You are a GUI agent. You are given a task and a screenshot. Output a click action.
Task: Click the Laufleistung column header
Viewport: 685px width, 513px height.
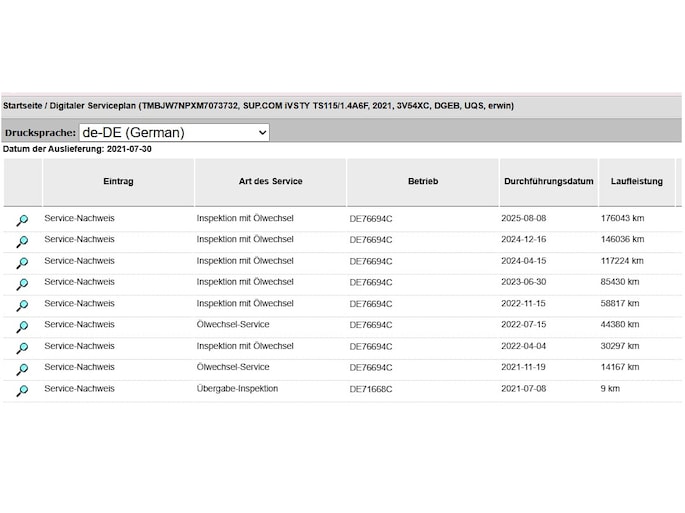[637, 182]
